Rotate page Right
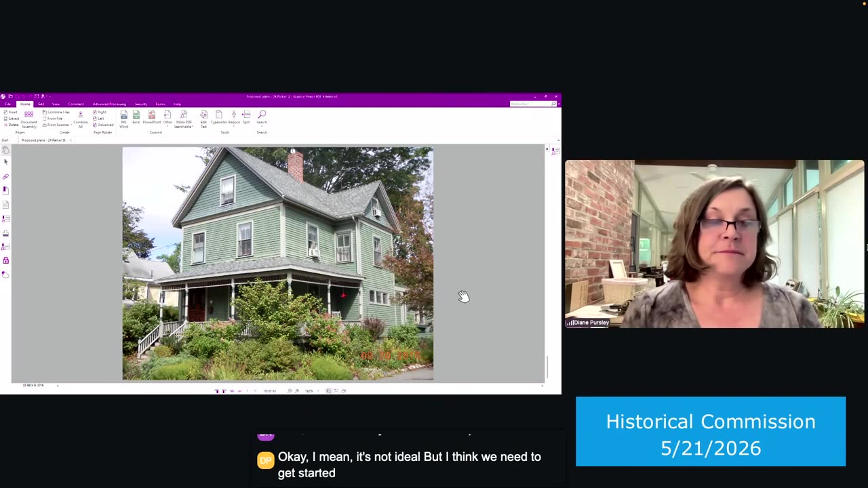This screenshot has width=868, height=488. pos(100,112)
